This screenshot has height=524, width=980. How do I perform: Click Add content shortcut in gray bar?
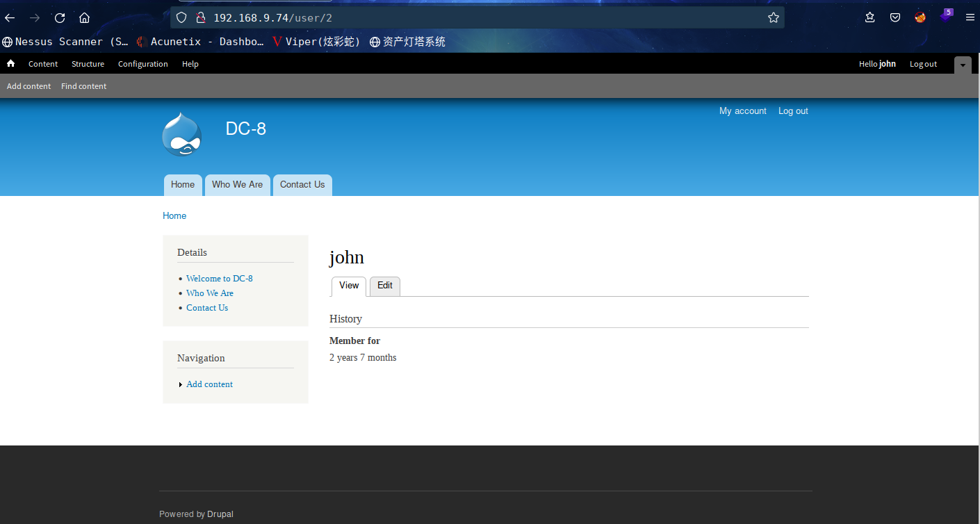coord(28,86)
